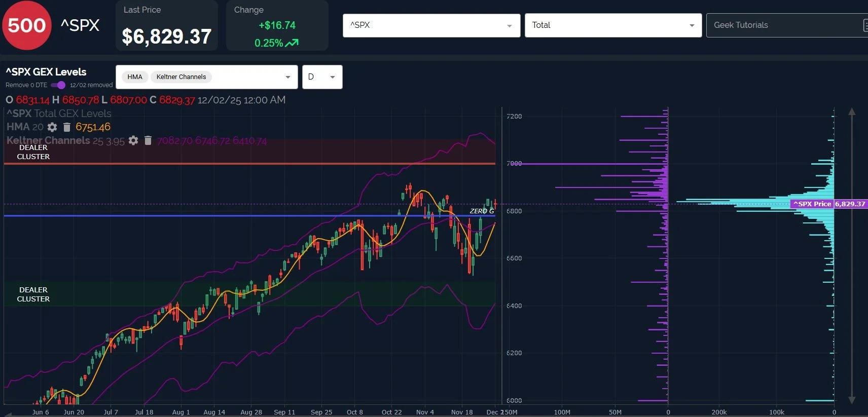Remove Keltner Channels via trash icon
The width and height of the screenshot is (868, 417).
(x=148, y=140)
